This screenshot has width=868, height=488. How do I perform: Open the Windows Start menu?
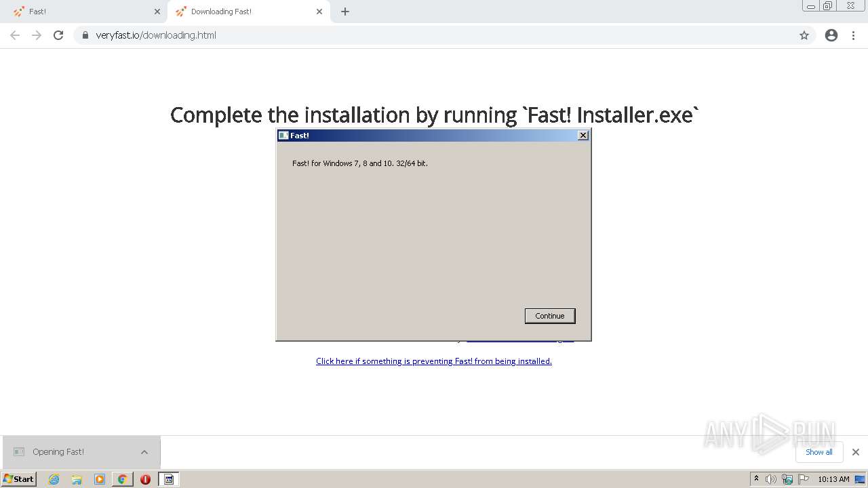coord(19,479)
